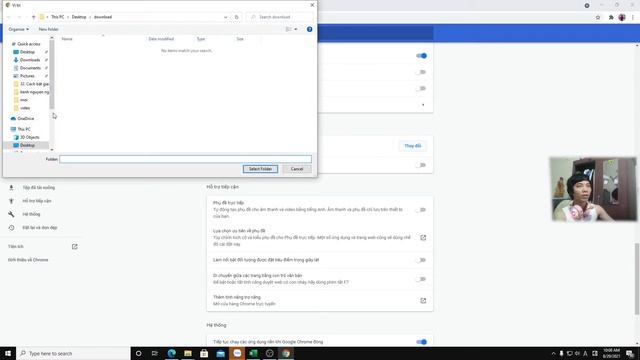Bookmark this page with the star icon

598,18
